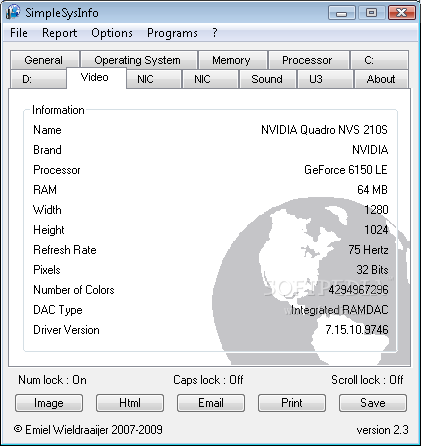Switch to the About tab
Screen dimensions: 421x446
click(x=381, y=79)
